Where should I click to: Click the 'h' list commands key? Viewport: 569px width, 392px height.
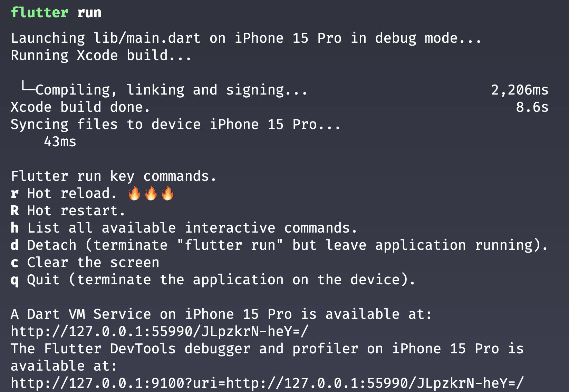click(15, 228)
